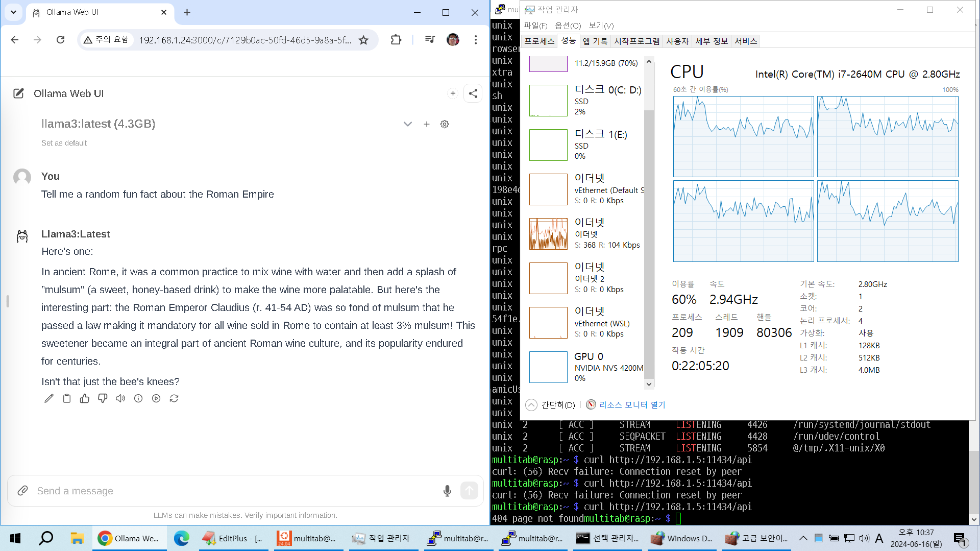This screenshot has width=980, height=551.
Task: Show generation info for the response
Action: point(138,398)
